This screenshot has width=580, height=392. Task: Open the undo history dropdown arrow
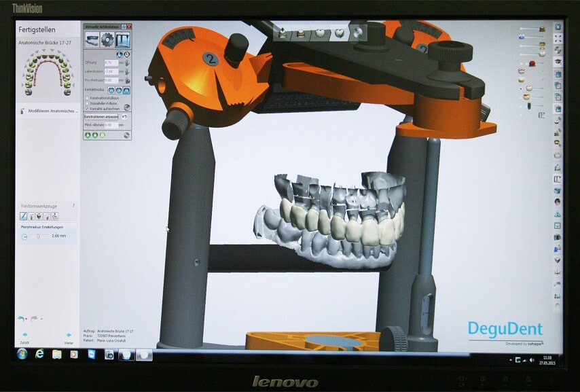[26, 319]
